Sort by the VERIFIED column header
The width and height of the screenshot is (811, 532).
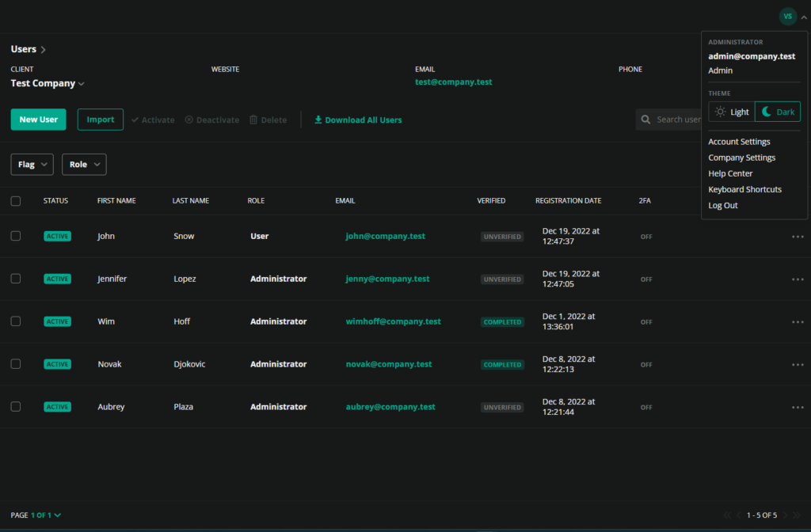(491, 200)
